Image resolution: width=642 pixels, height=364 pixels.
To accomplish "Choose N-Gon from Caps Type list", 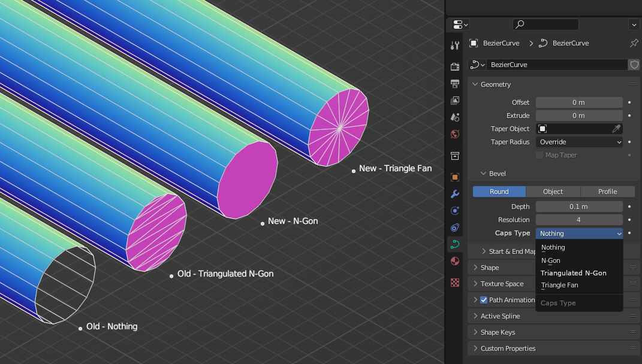I will coord(579,260).
